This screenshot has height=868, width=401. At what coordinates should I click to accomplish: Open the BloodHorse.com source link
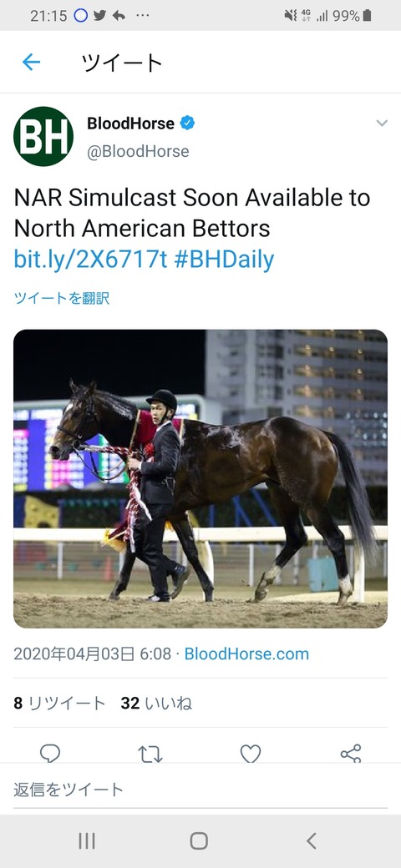click(246, 654)
